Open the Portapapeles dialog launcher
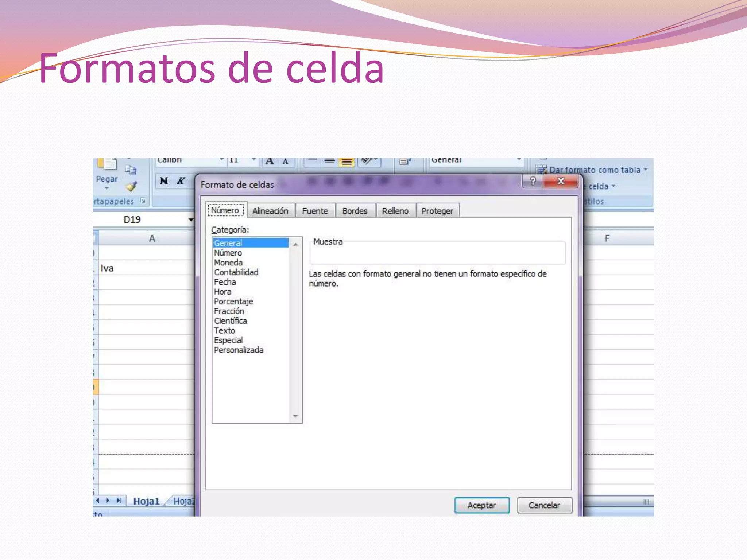 [143, 201]
